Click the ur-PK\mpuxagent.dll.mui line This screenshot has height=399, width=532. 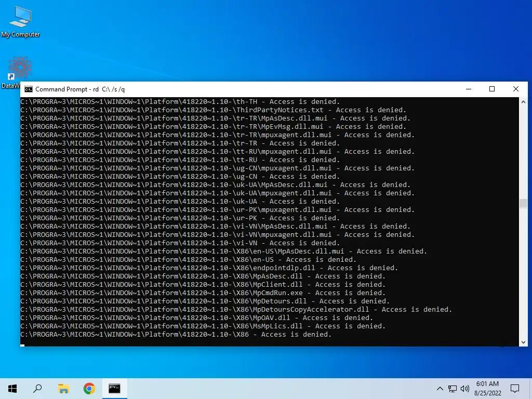point(217,210)
